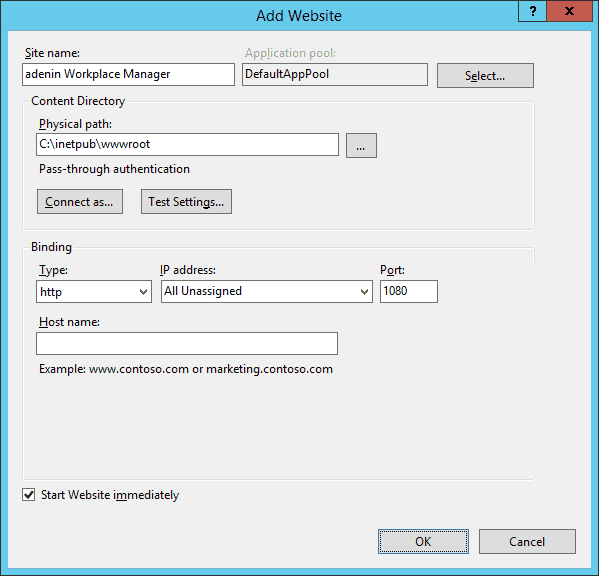Dismiss the dialog with Cancel

point(527,541)
